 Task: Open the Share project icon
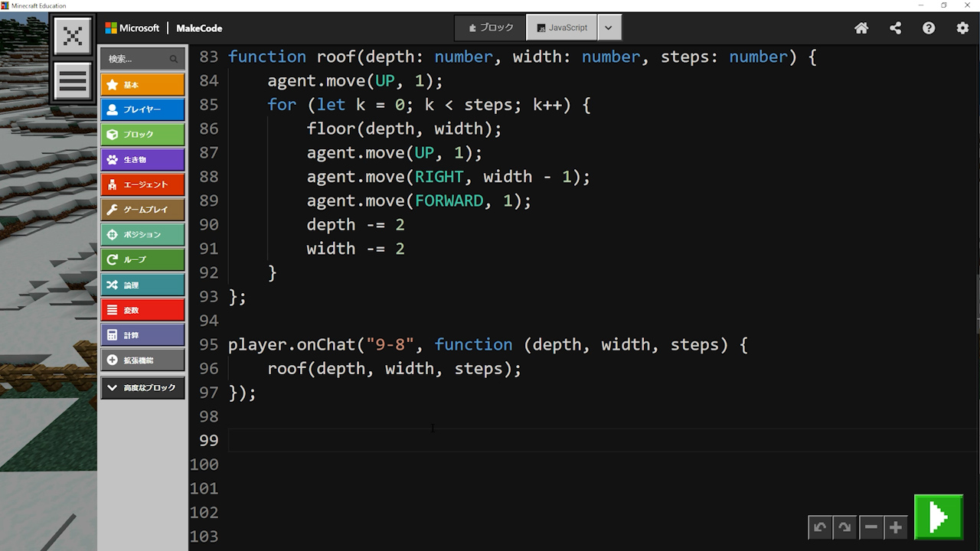tap(895, 28)
